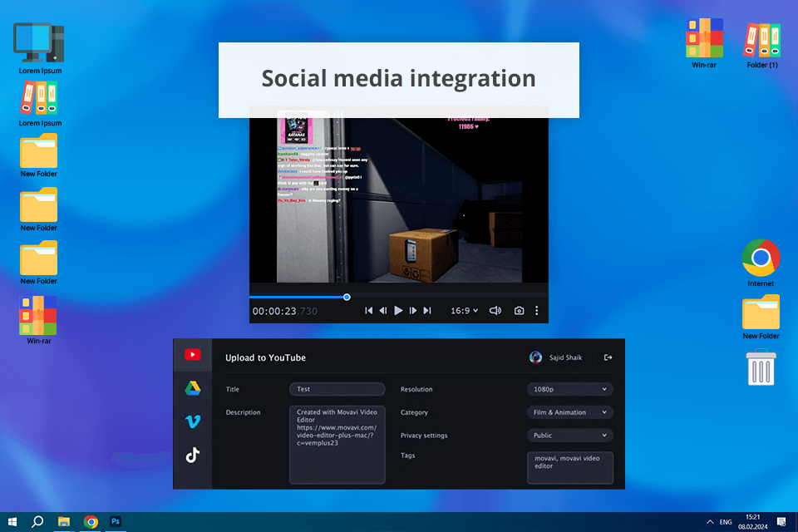
Task: Click the Sajid Shaik account name
Action: [565, 357]
